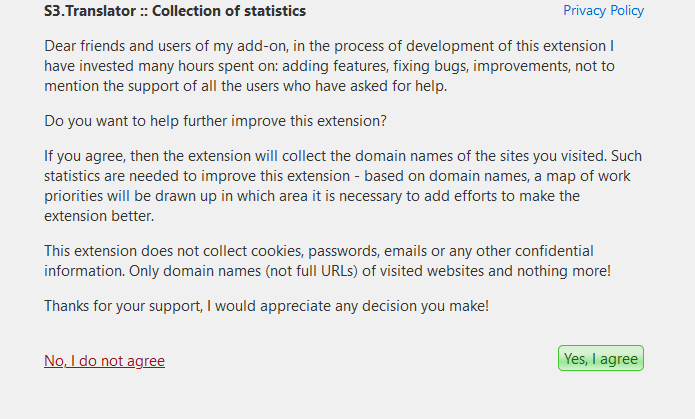
Task: Click the 'Yes, I agree' button
Action: tap(600, 359)
